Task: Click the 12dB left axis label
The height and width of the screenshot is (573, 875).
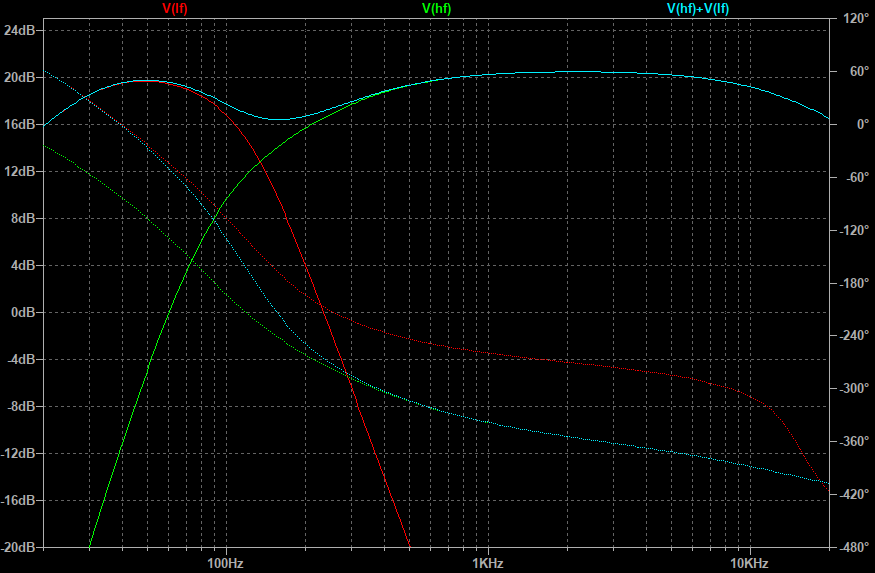Action: tap(20, 171)
